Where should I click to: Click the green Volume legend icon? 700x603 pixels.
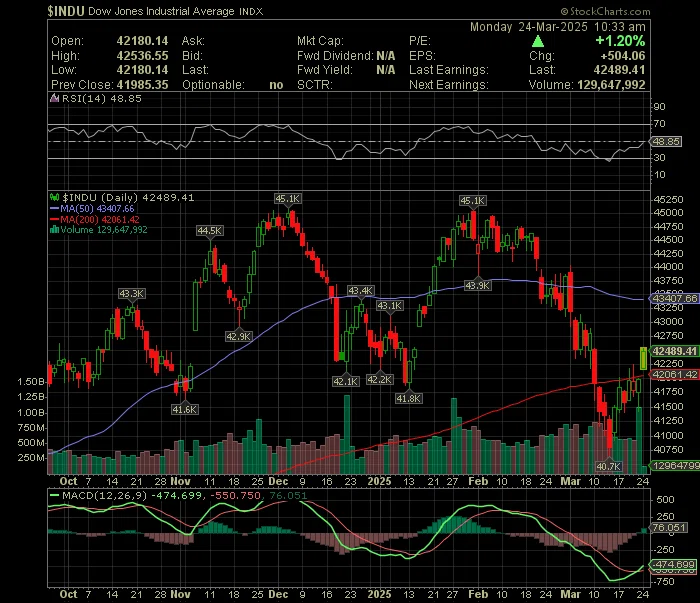[x=54, y=230]
